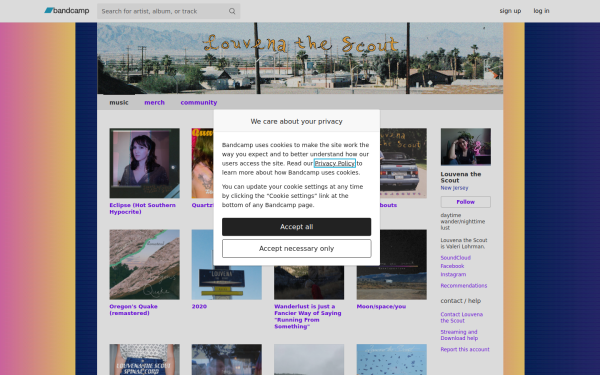Open Oregon's Quake (remastered) title link
This screenshot has height=375, width=600.
tap(133, 310)
